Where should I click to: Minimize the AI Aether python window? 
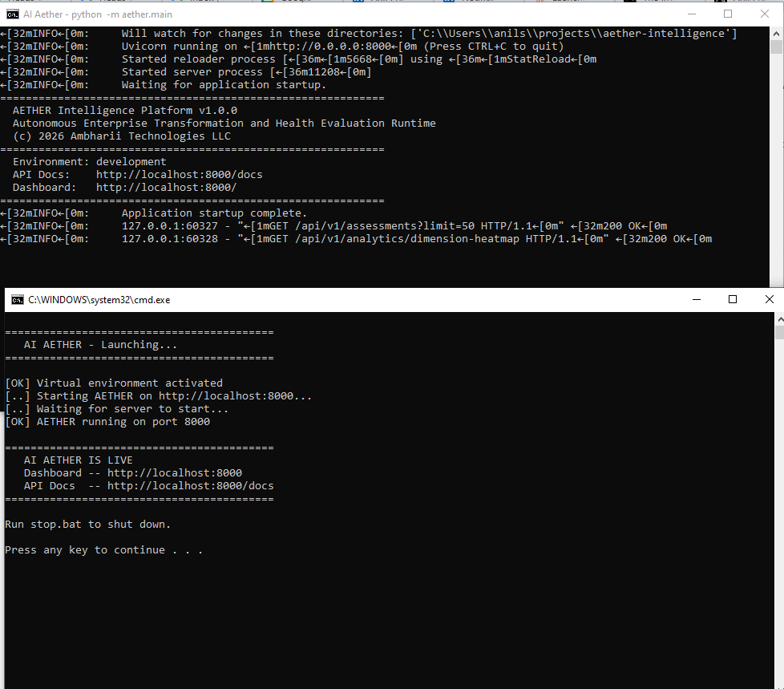click(x=692, y=14)
